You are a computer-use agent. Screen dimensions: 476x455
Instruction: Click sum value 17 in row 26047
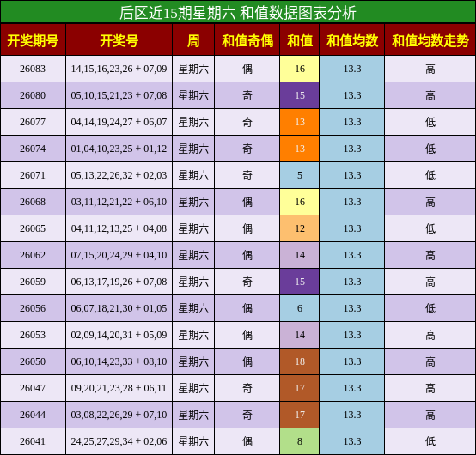tap(300, 388)
